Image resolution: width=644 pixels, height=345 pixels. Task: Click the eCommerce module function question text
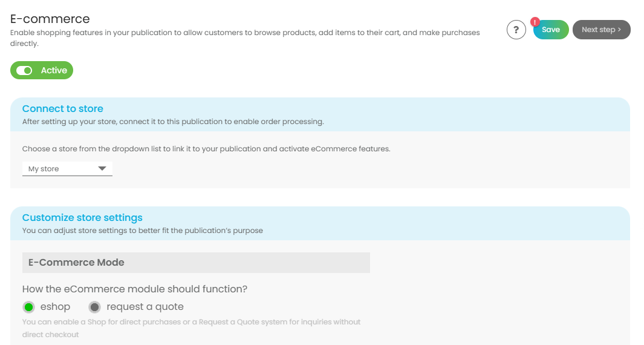135,289
